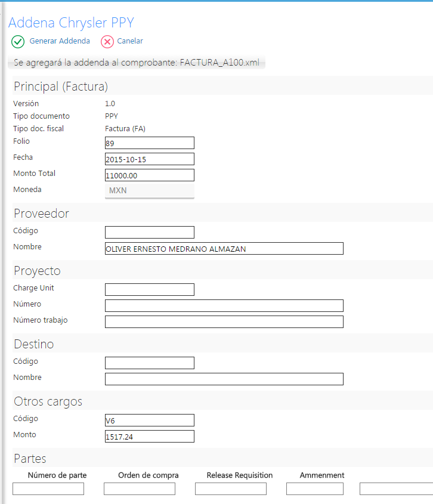Click the Ammenment column header
The image size is (433, 504).
point(322,475)
